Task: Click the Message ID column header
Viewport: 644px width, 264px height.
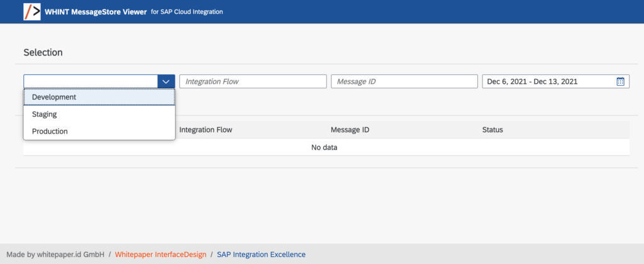Action: tap(350, 130)
